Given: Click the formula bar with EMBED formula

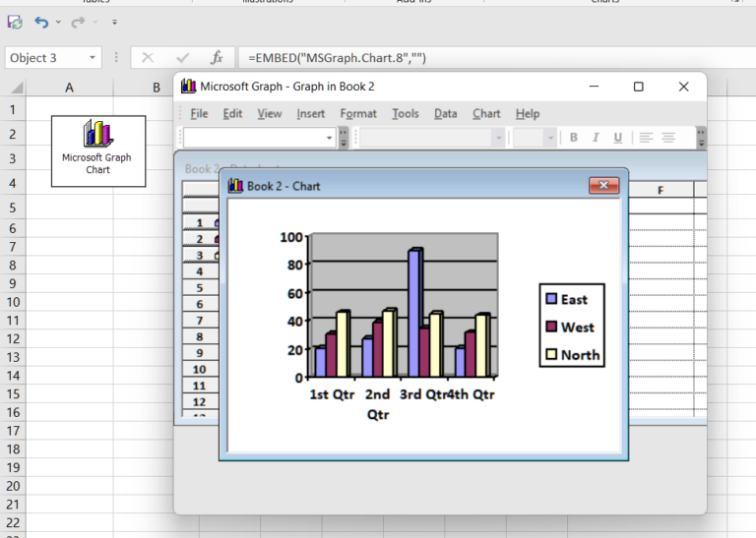Looking at the screenshot, I should coord(496,58).
